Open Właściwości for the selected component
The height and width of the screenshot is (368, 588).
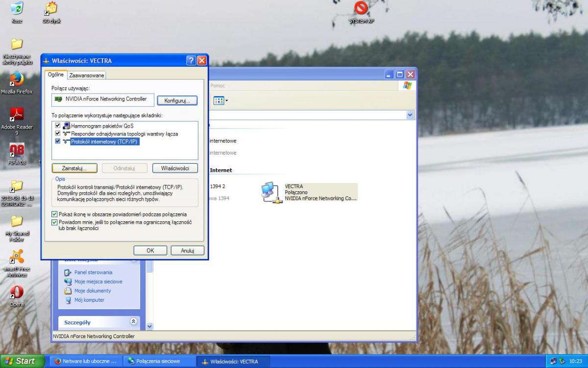(x=175, y=168)
